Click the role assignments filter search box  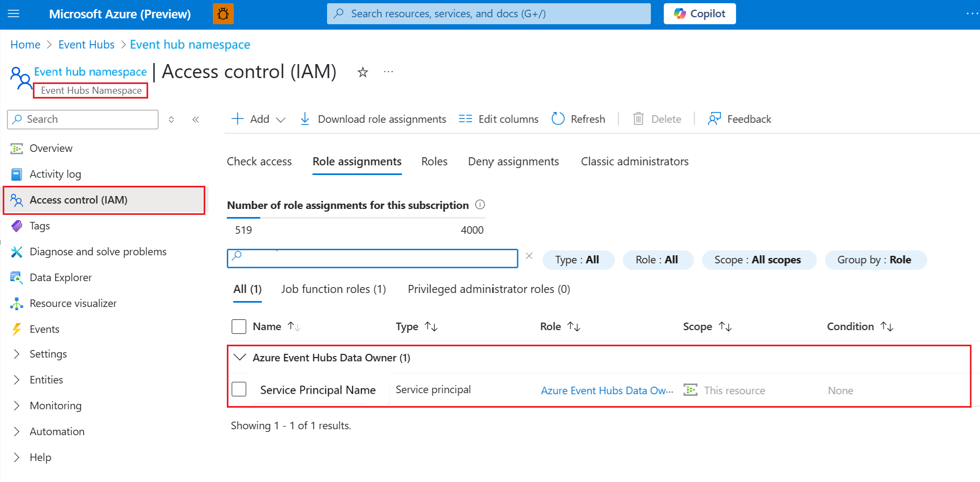372,259
